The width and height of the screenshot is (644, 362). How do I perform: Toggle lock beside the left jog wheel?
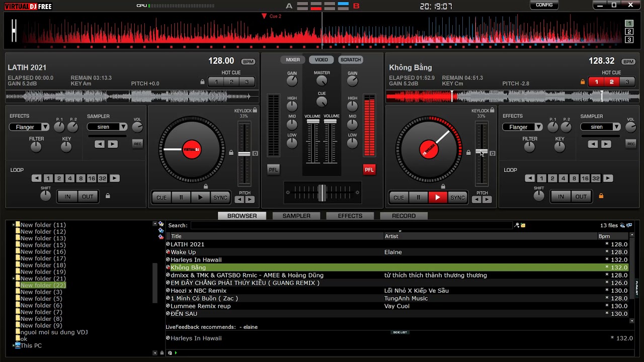[231, 153]
